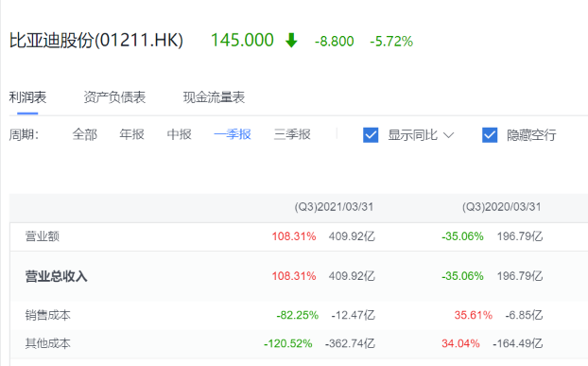Expand the 显示同比 dropdown chevron
The height and width of the screenshot is (366, 588).
(448, 135)
